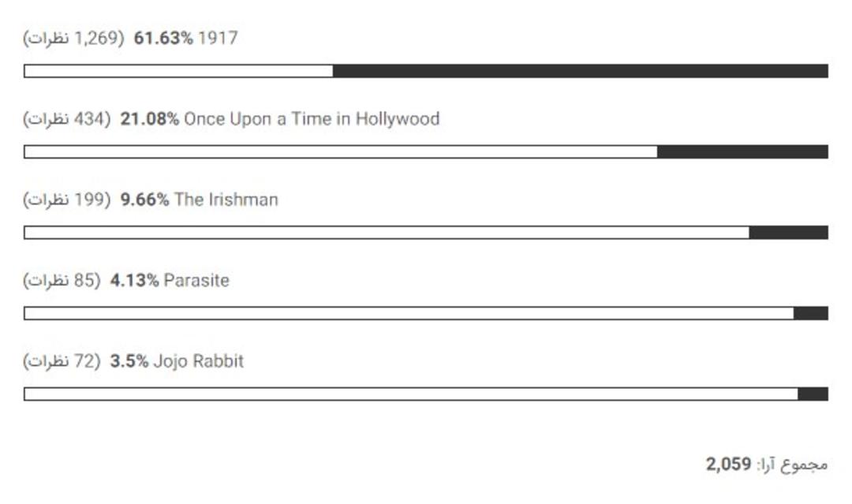The image size is (852, 504).
Task: Click the 21.08% percentage value
Action: pyautogui.click(x=149, y=119)
